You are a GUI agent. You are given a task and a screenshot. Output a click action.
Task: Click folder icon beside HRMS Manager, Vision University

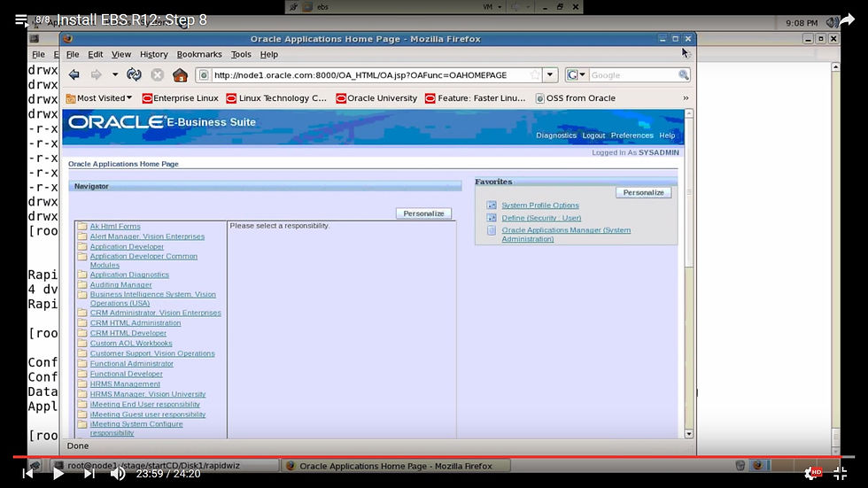82,394
